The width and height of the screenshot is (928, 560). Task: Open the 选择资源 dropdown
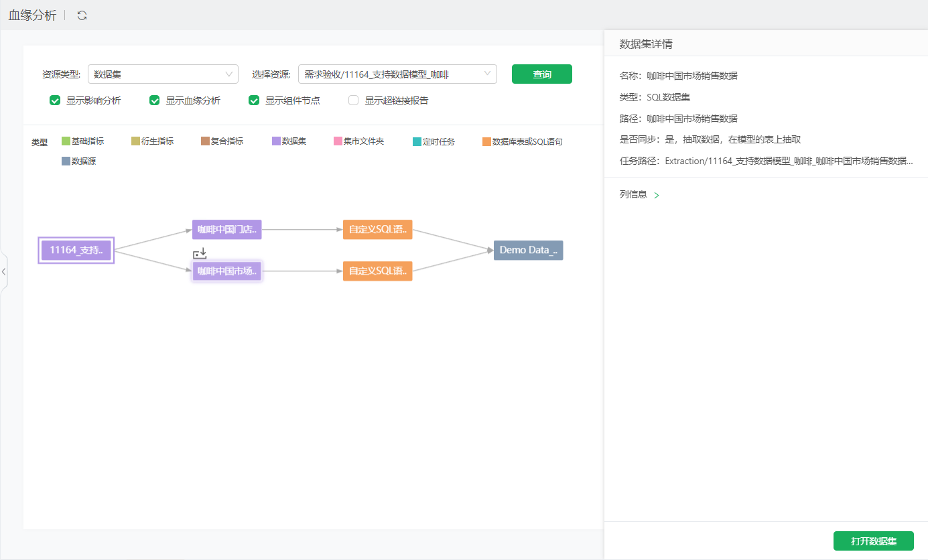(x=397, y=74)
